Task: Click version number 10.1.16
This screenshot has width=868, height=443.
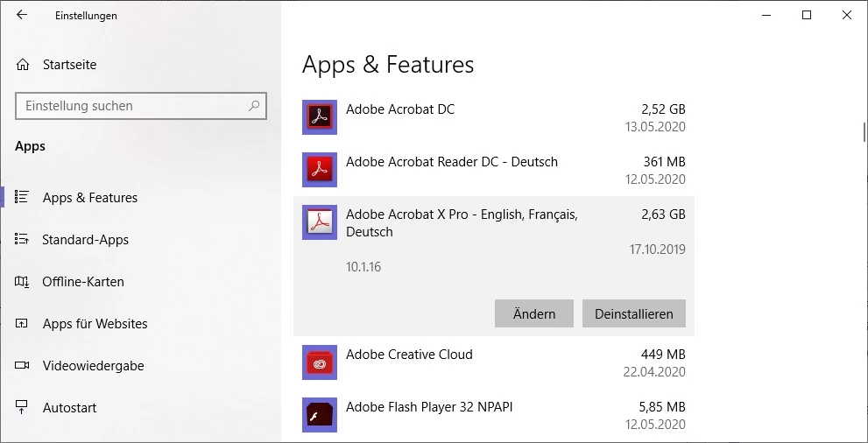Action: 363,266
